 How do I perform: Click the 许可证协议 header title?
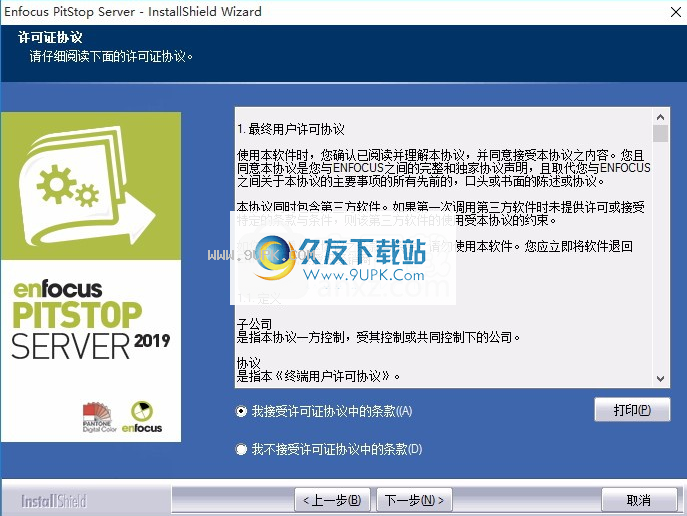click(x=50, y=37)
